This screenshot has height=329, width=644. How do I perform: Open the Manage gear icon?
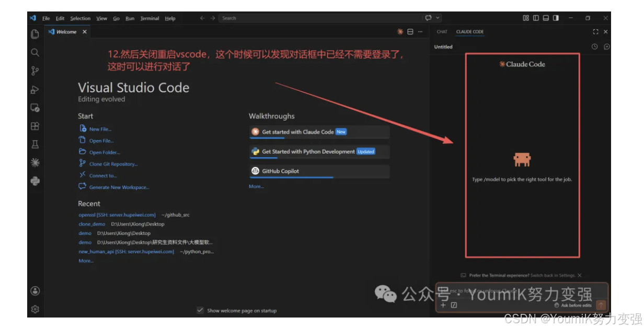35,309
